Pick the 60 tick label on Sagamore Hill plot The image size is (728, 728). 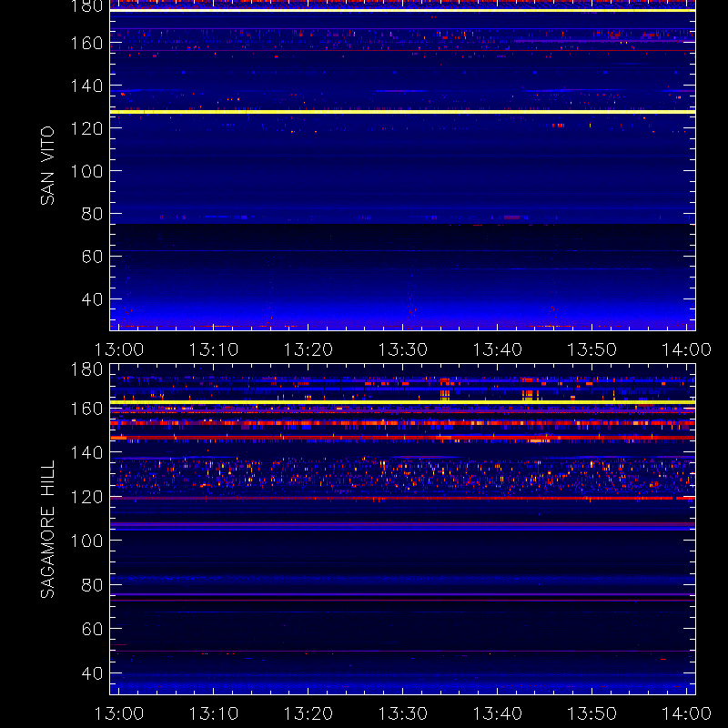pyautogui.click(x=92, y=629)
